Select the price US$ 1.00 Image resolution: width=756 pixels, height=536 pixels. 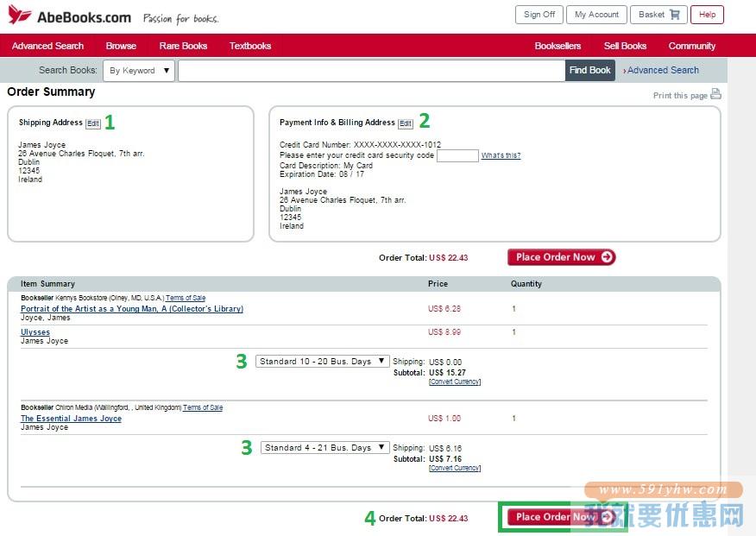click(444, 419)
